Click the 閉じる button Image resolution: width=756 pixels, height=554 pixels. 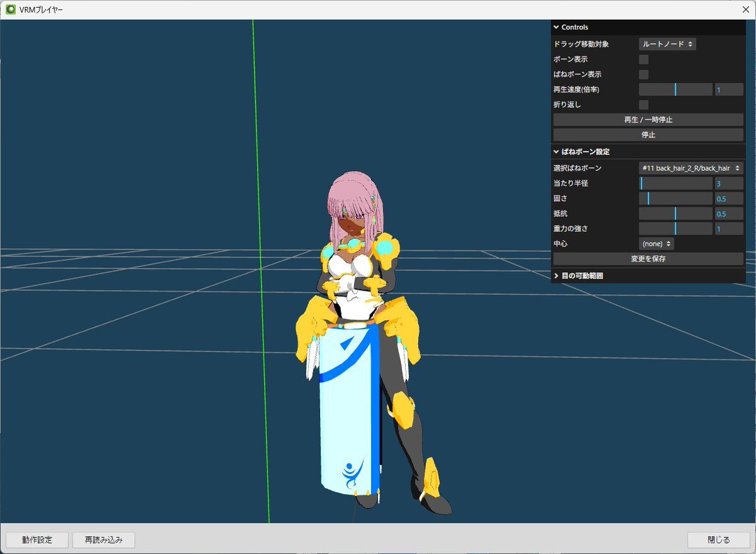coord(719,540)
